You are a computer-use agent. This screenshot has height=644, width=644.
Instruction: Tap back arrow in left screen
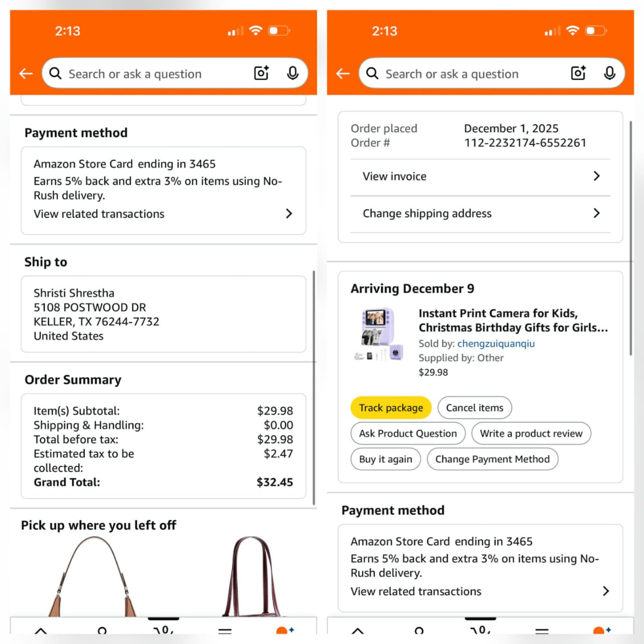(x=26, y=74)
